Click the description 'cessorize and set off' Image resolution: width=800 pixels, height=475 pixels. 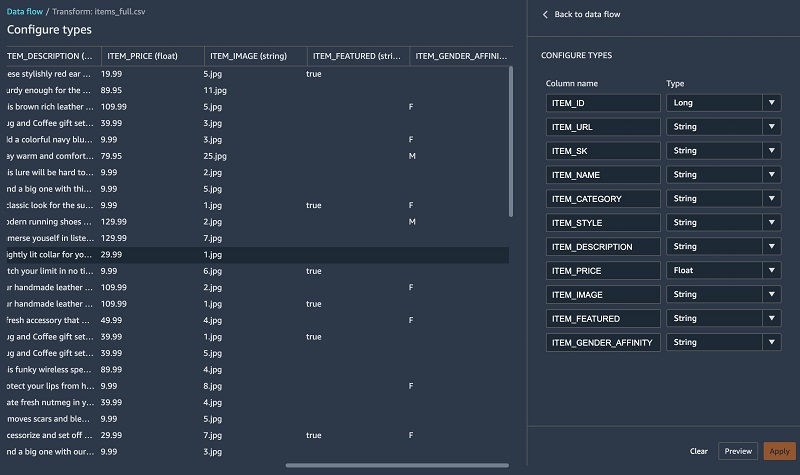click(49, 435)
